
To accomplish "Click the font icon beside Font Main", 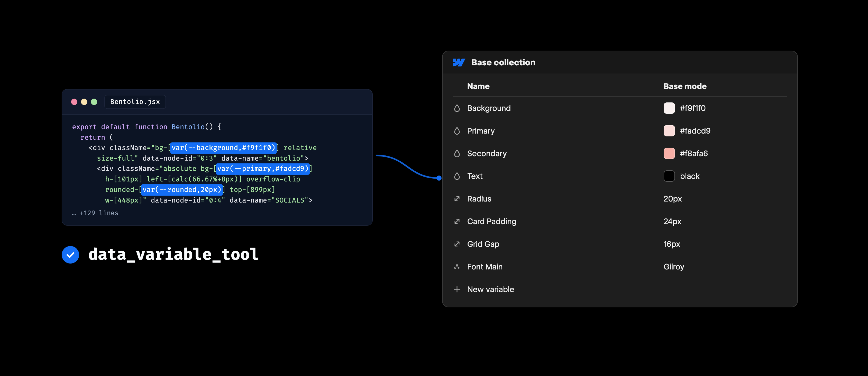I will tap(457, 267).
